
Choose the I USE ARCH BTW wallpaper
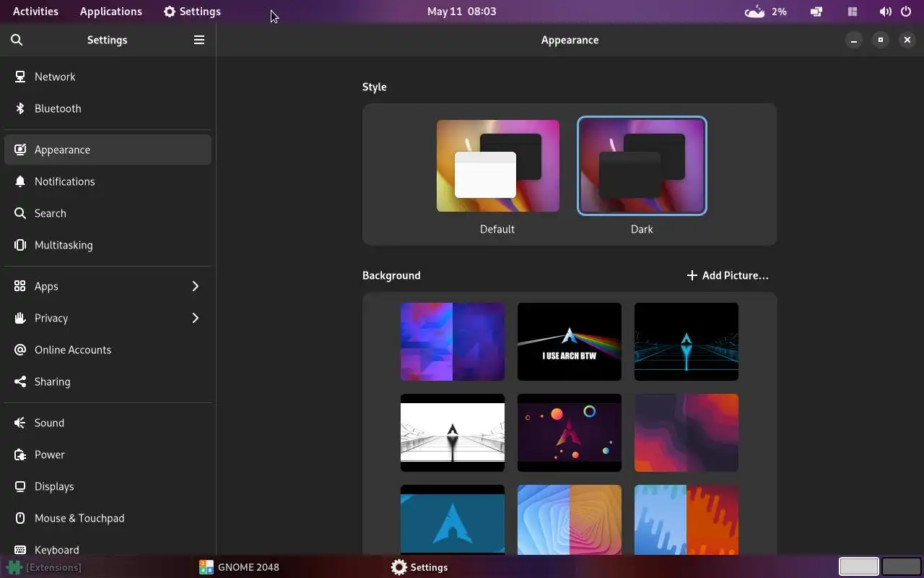570,342
